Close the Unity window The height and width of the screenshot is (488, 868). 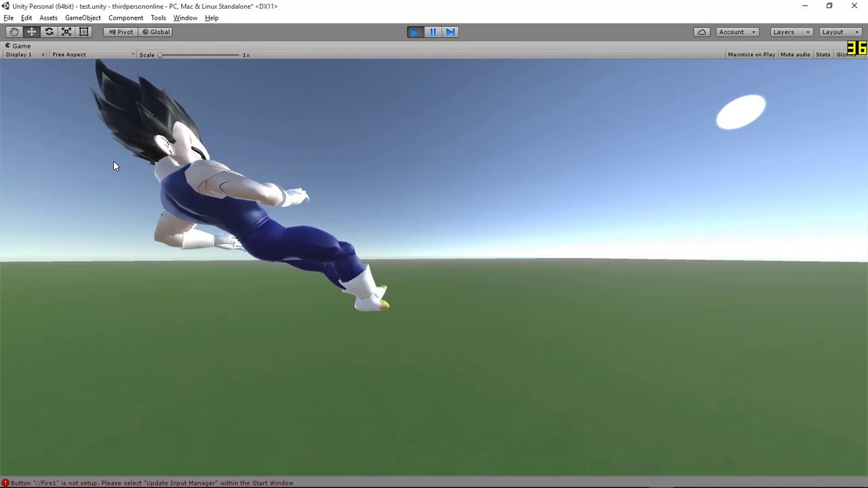[x=854, y=6]
